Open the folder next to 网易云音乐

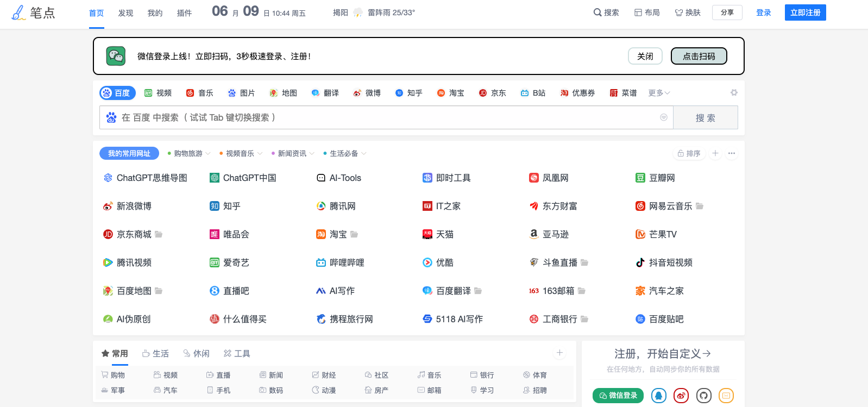coord(700,206)
